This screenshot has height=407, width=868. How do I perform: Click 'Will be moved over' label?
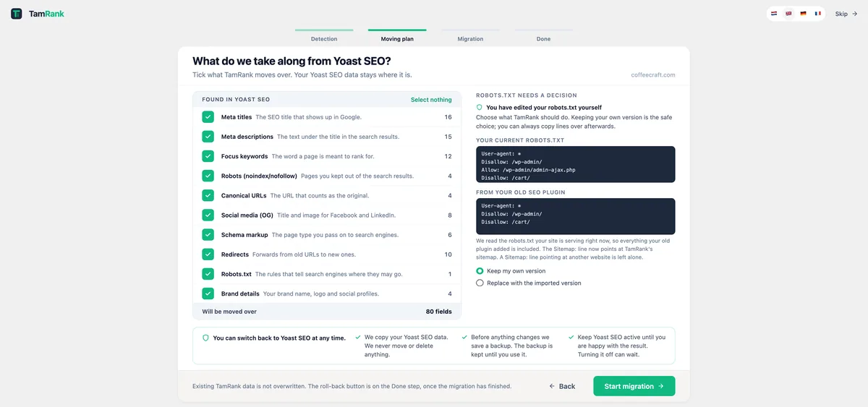[x=229, y=312]
